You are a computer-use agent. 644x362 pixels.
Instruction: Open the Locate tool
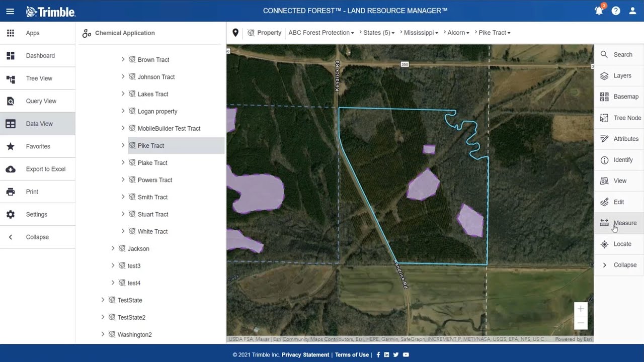(x=619, y=244)
